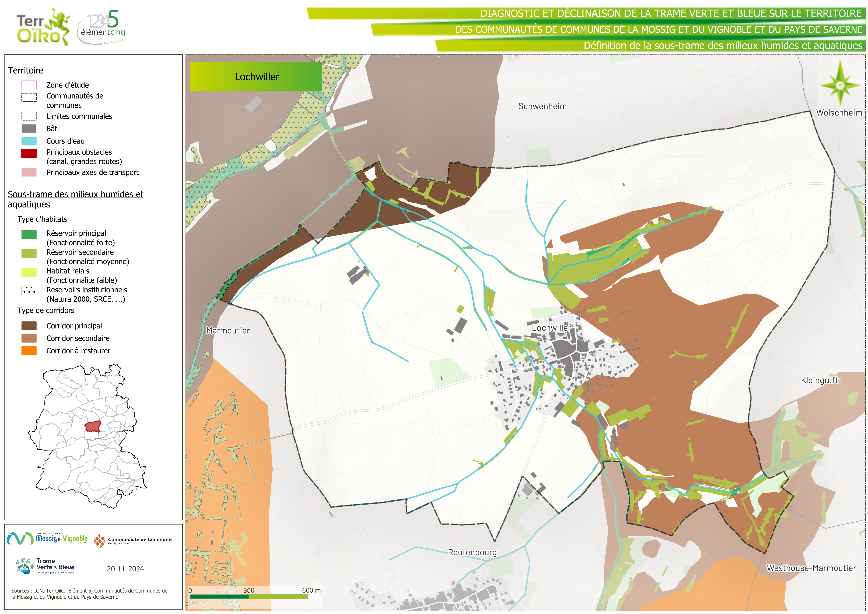Click the Cours d'eau cyan swatch
The image size is (868, 614).
coord(29,141)
